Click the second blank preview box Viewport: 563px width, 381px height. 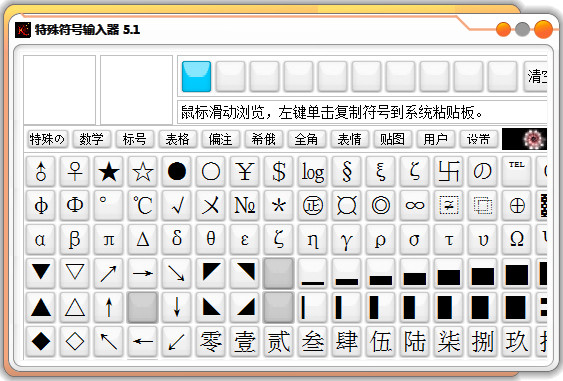coord(136,90)
